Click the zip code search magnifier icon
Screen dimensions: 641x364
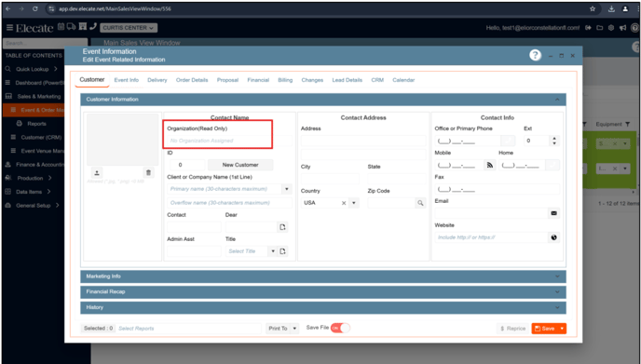420,203
